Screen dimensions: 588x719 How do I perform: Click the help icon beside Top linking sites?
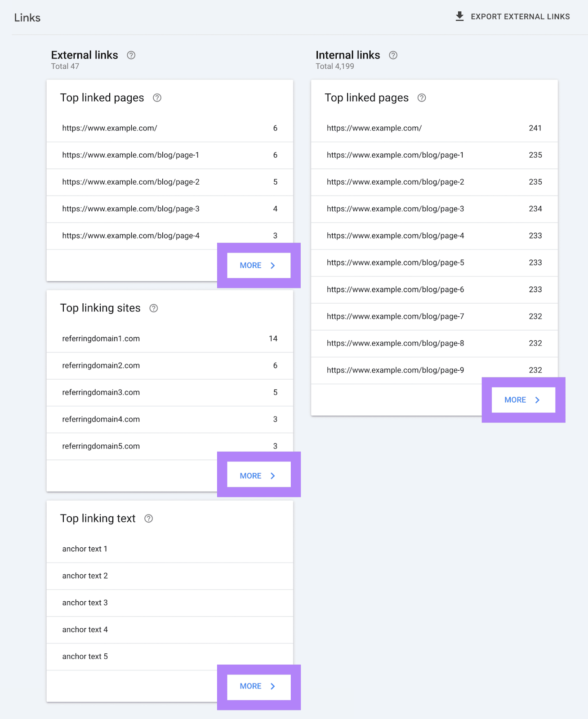(153, 308)
